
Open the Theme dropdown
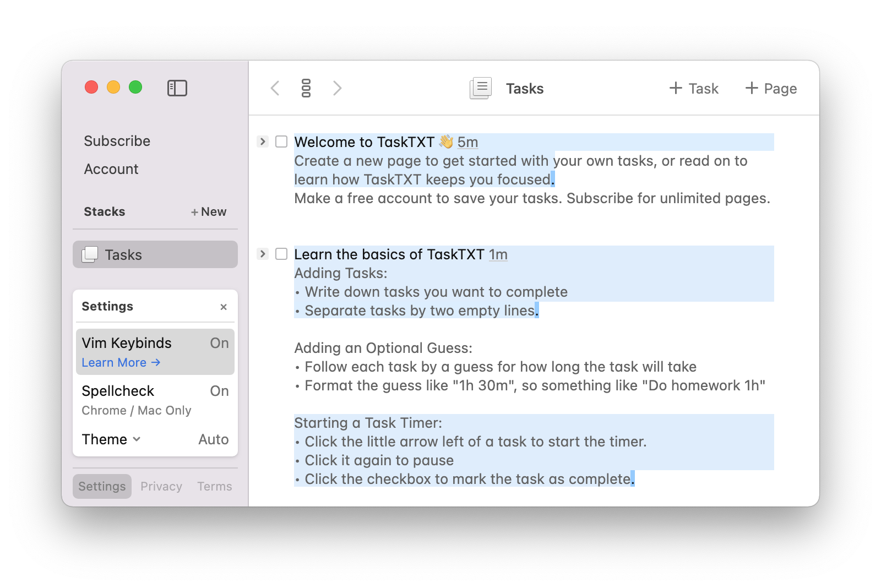click(x=111, y=439)
